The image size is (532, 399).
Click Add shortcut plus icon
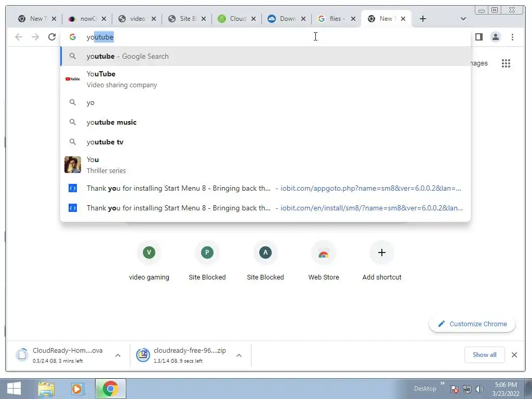pos(382,252)
